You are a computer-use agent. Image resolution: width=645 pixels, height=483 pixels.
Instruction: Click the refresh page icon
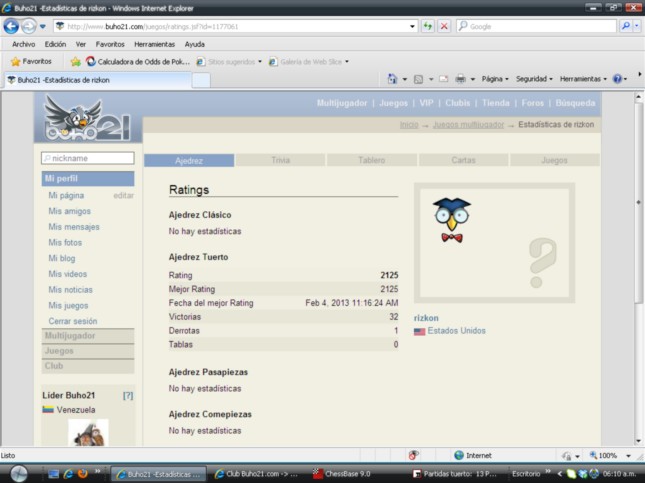click(428, 26)
